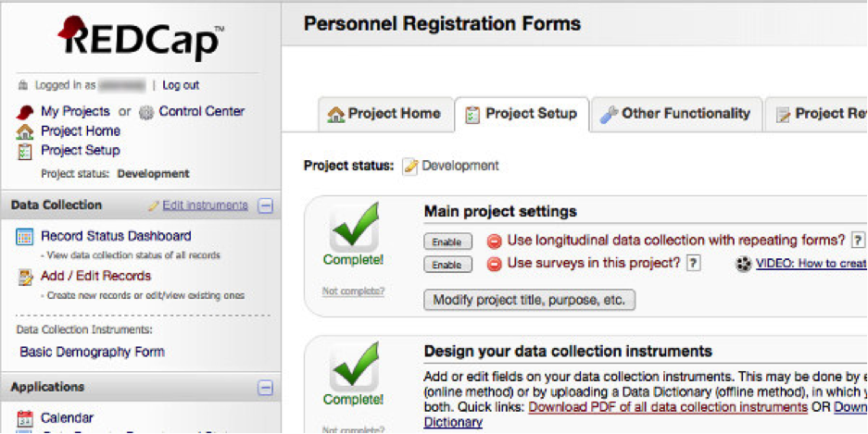Switch to the Other Functionality tab
The image size is (868, 434).
pyautogui.click(x=676, y=114)
